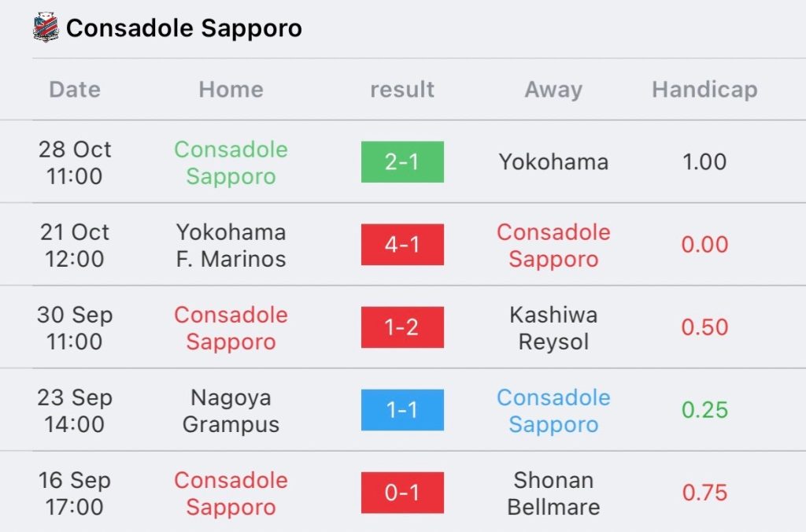806x532 pixels.
Task: Click the green 0.25 handicap value
Action: pos(704,410)
